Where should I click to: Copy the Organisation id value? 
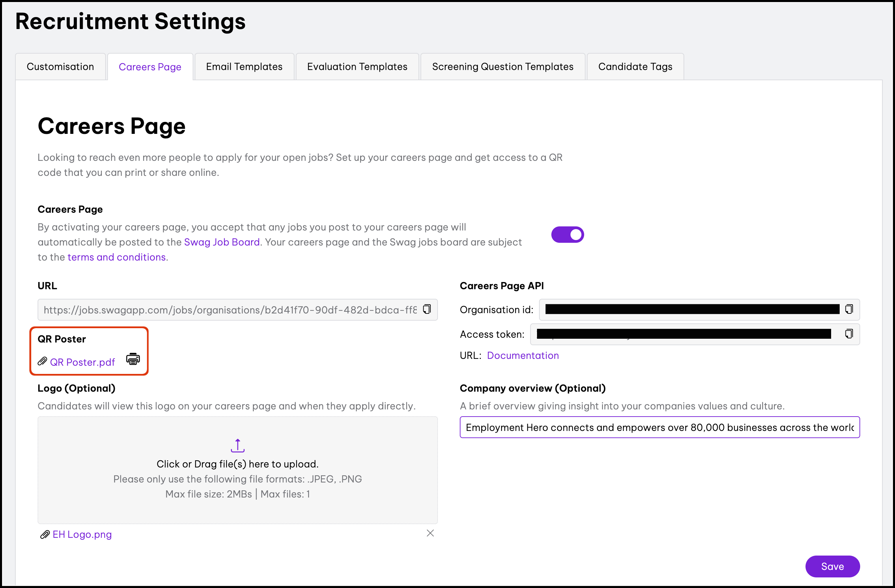point(849,309)
